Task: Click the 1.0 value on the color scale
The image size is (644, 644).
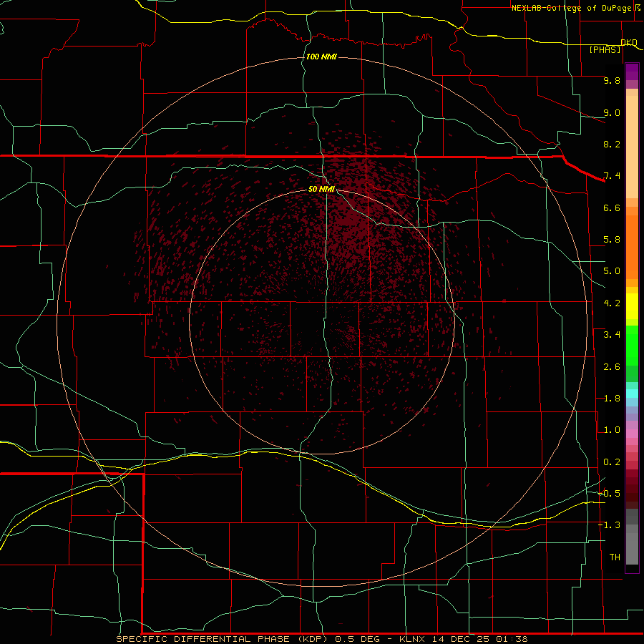Action: tap(612, 430)
